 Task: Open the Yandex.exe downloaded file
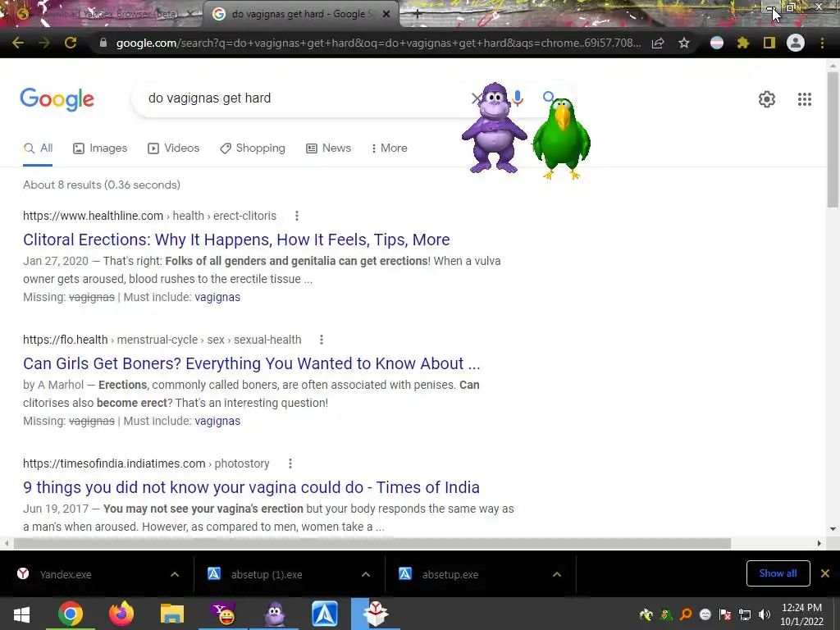click(x=66, y=574)
